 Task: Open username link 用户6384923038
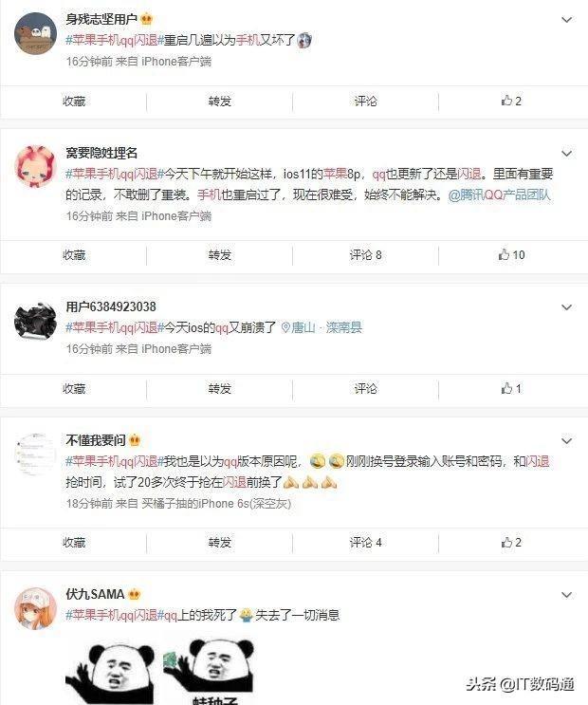(x=111, y=306)
